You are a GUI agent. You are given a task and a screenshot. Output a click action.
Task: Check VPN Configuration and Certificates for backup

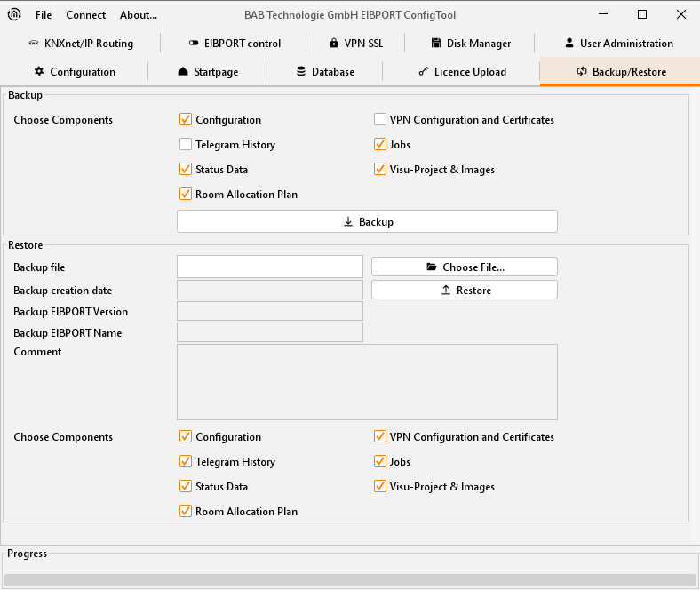tap(380, 120)
